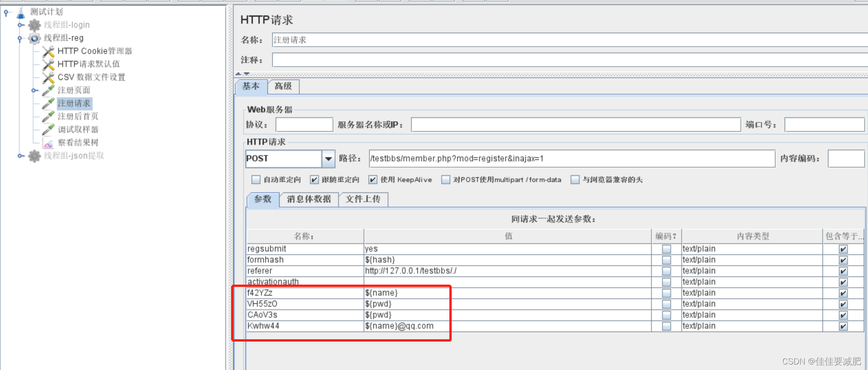This screenshot has width=868, height=370.
Task: Toggle 编码 checkbox for regsubmit row
Action: (x=667, y=249)
